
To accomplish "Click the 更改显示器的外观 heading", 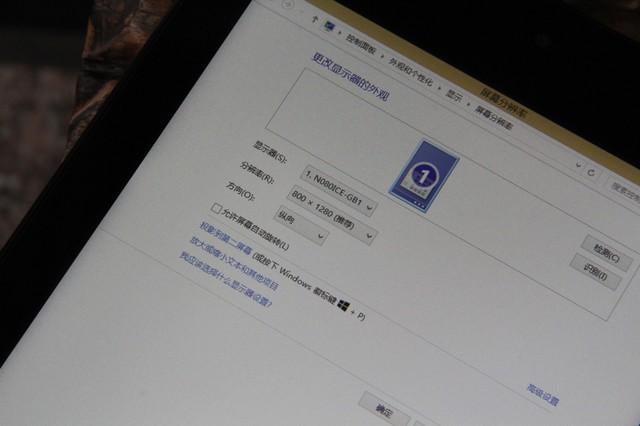I will pyautogui.click(x=350, y=76).
